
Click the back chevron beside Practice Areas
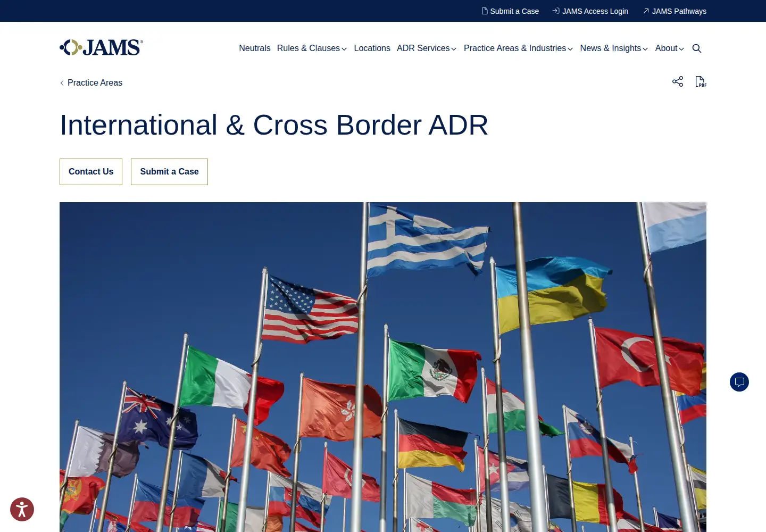(x=62, y=83)
